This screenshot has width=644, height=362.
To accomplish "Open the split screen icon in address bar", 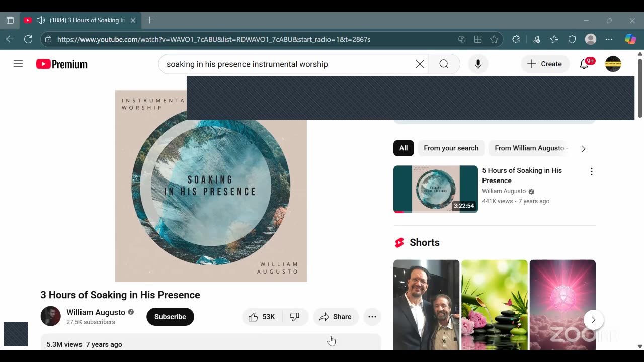I will click(461, 39).
